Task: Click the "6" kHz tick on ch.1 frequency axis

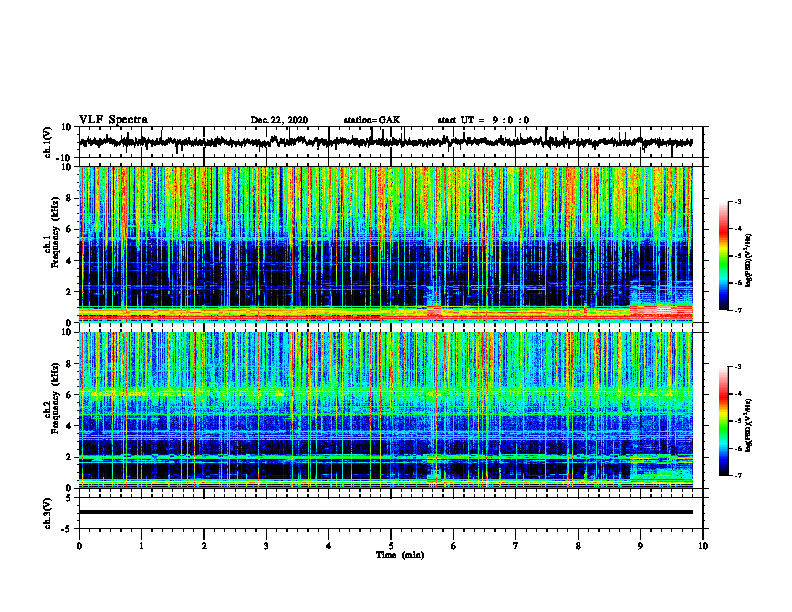Action: 69,230
